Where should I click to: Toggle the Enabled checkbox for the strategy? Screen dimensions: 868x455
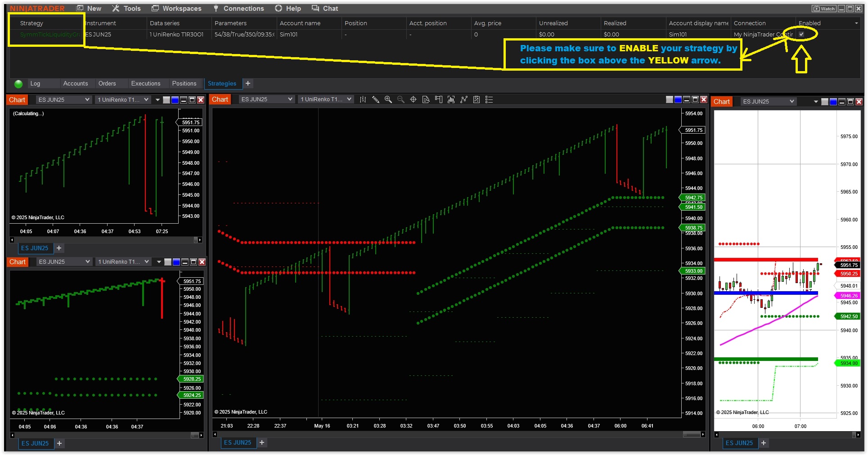coord(801,34)
